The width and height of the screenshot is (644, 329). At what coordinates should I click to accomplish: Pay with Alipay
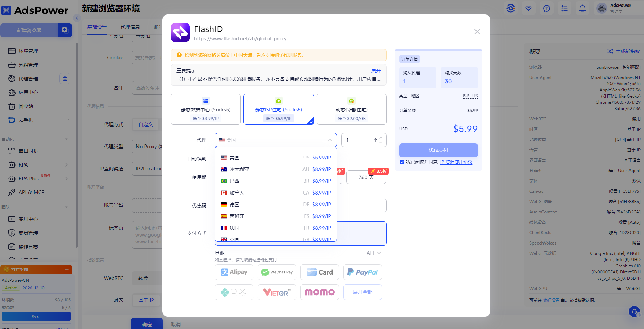click(234, 272)
